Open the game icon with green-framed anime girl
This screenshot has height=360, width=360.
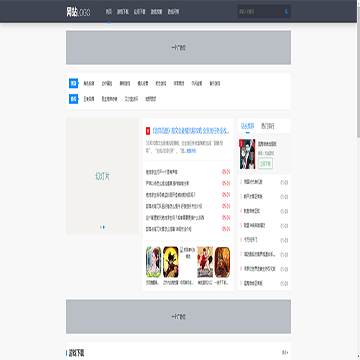pyautogui.click(x=153, y=262)
